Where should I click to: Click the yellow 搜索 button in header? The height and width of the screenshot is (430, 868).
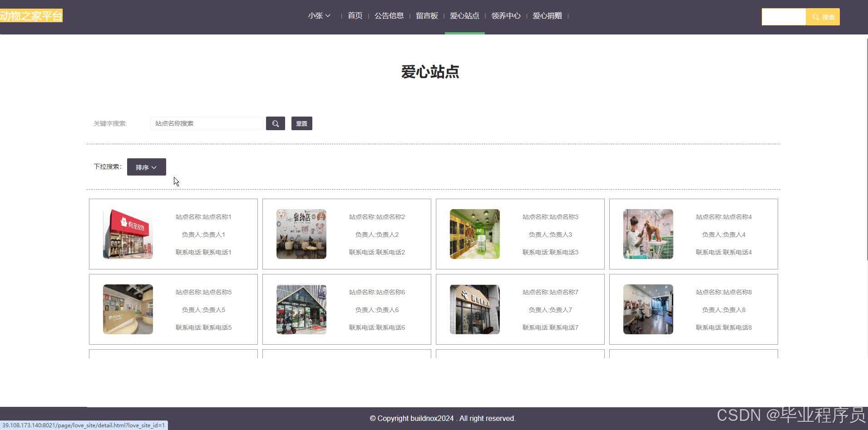pos(823,17)
